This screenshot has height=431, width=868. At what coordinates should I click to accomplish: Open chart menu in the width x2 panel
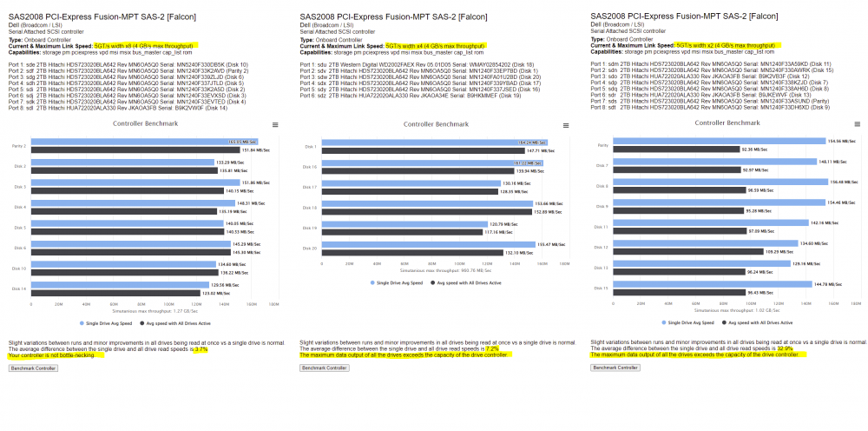[857, 124]
